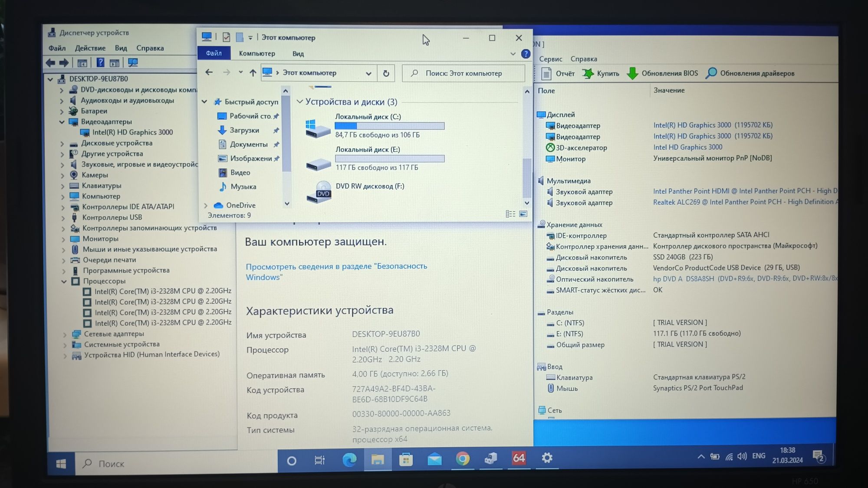Open the Windows Security details link
This screenshot has width=868, height=488.
[336, 272]
